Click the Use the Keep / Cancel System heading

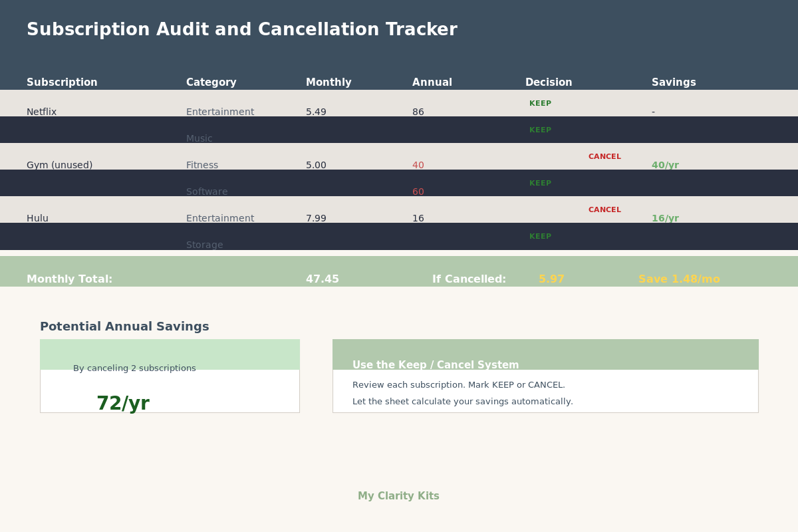tap(436, 365)
